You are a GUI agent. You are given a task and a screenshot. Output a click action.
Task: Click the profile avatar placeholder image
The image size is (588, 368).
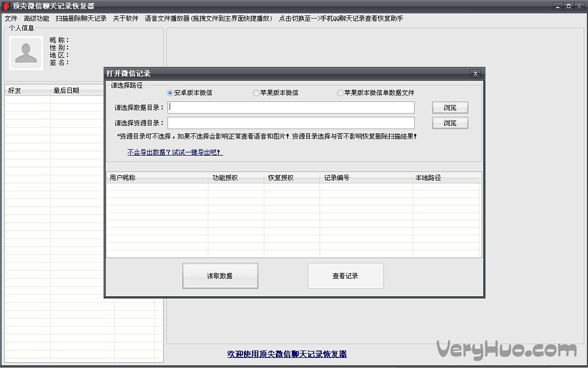click(x=26, y=53)
